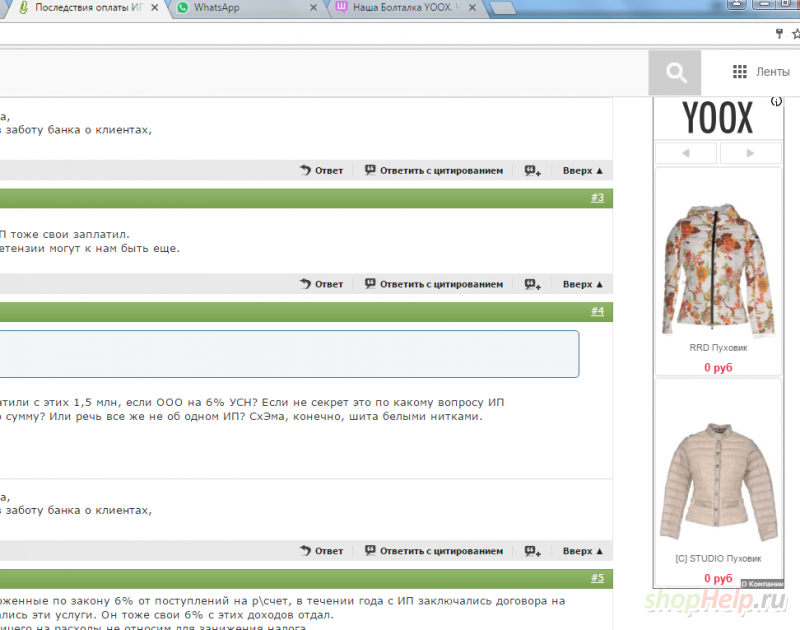Open the floral RRD jacket image
800x630 pixels.
[718, 269]
